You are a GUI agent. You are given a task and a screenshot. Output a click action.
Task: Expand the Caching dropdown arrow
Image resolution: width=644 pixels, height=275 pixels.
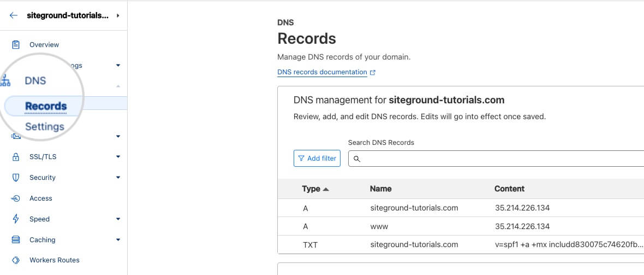pyautogui.click(x=118, y=239)
